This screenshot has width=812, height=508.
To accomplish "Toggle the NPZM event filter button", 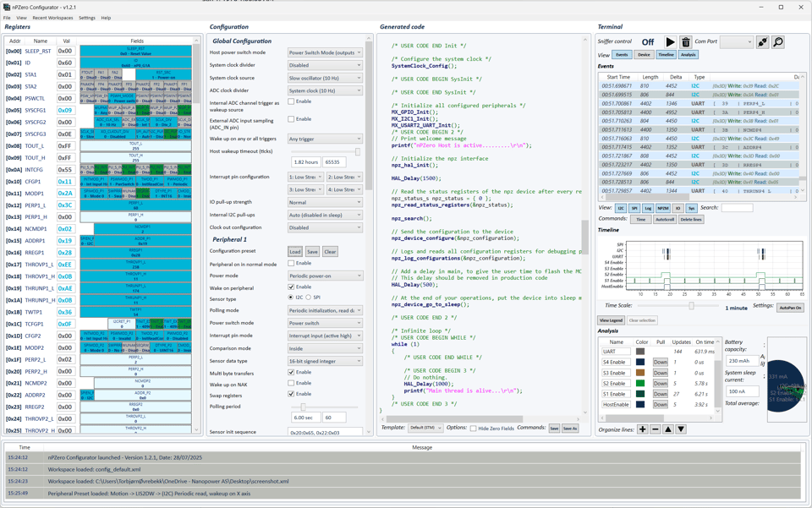I will coord(663,208).
